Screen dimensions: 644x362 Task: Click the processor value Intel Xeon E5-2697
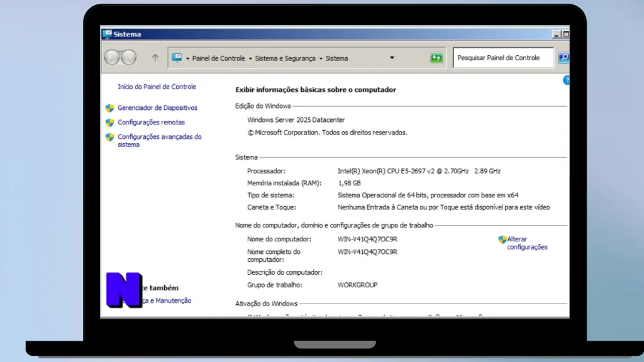419,171
